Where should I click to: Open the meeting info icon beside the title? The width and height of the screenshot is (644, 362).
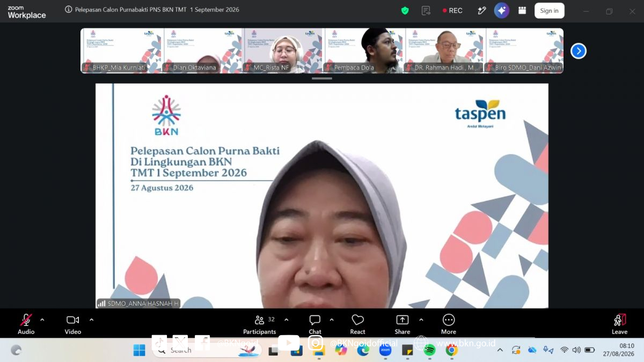click(x=68, y=10)
